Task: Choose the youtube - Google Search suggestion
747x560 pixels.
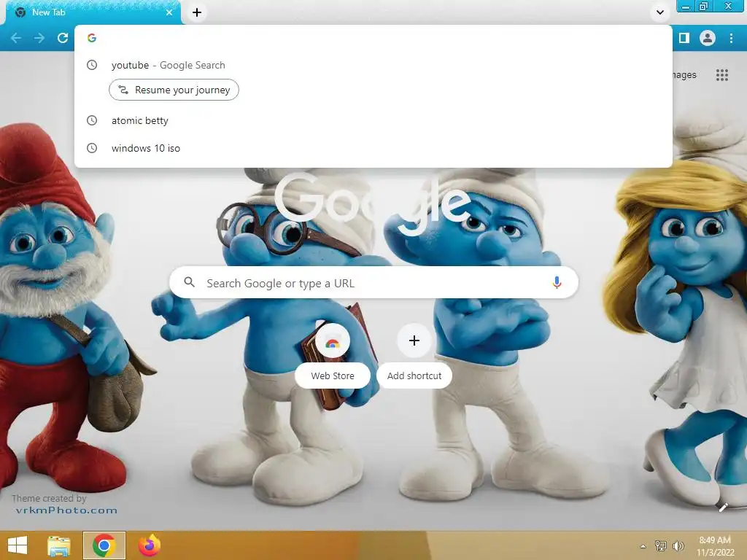Action: pyautogui.click(x=373, y=65)
